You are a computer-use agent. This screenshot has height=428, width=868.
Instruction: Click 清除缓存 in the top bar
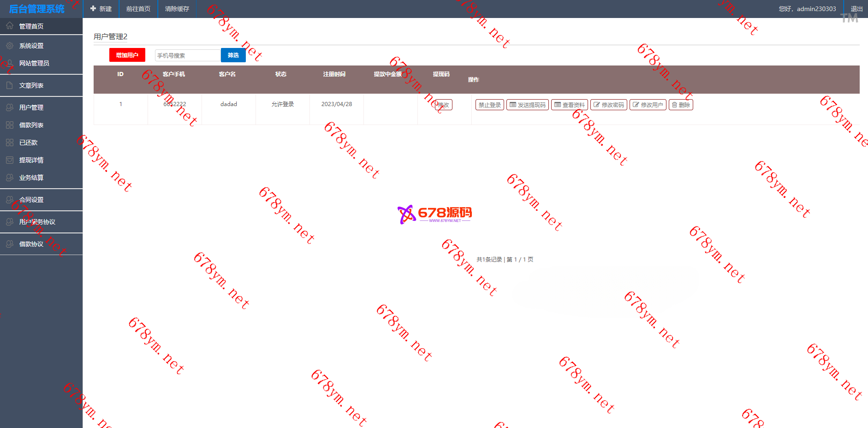177,9
